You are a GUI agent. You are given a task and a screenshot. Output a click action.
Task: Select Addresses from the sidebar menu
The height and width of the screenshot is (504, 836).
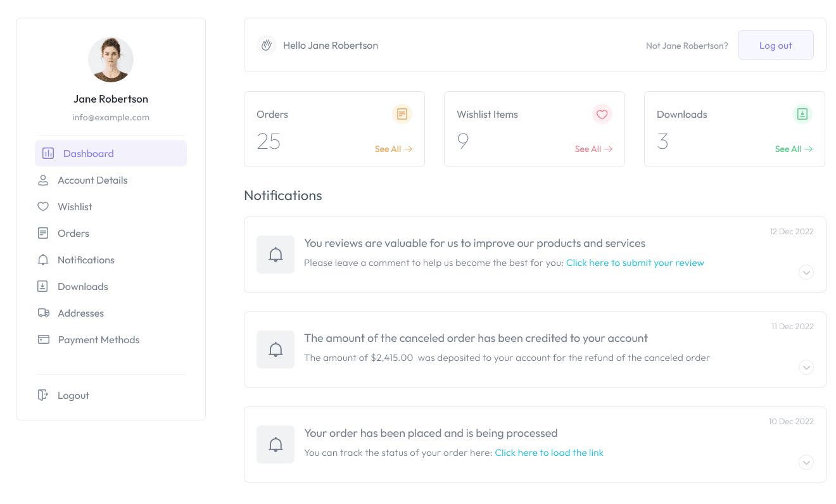coord(80,313)
